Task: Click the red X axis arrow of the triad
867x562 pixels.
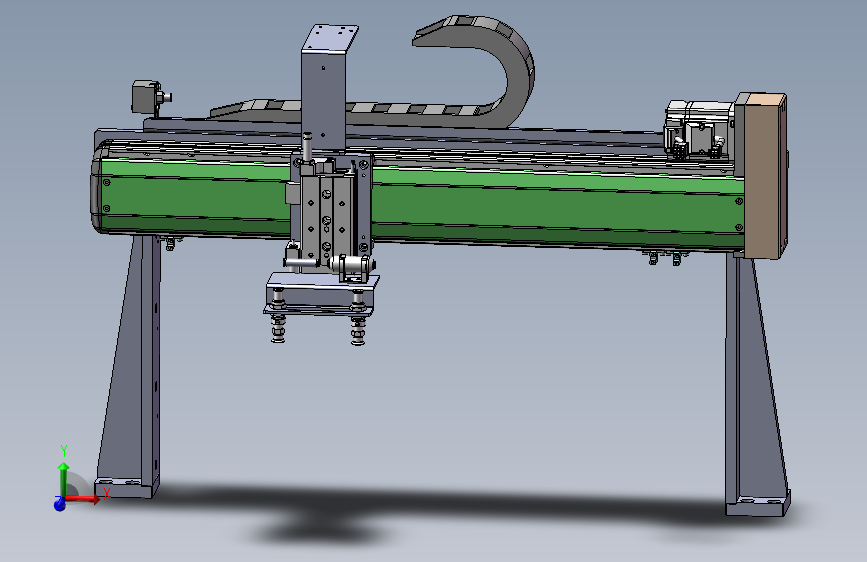Action: 83,499
